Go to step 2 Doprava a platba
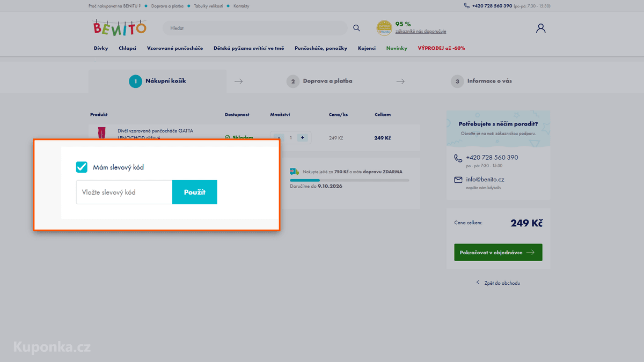644x362 pixels. tap(320, 82)
